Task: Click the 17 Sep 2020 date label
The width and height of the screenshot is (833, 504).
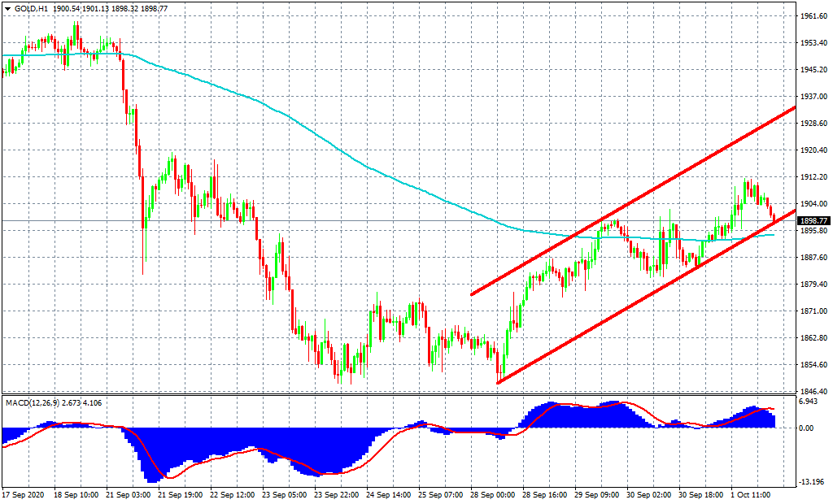Action: (x=24, y=494)
